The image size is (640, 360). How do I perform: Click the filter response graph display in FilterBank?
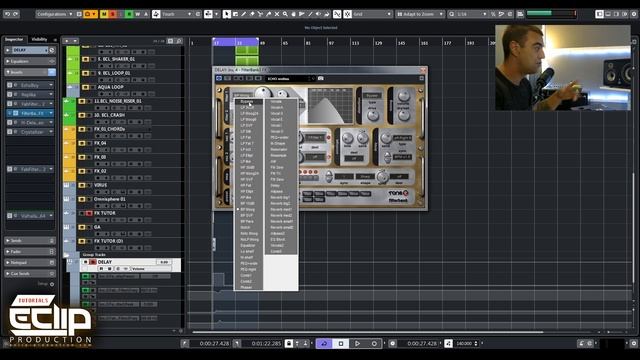click(x=330, y=106)
